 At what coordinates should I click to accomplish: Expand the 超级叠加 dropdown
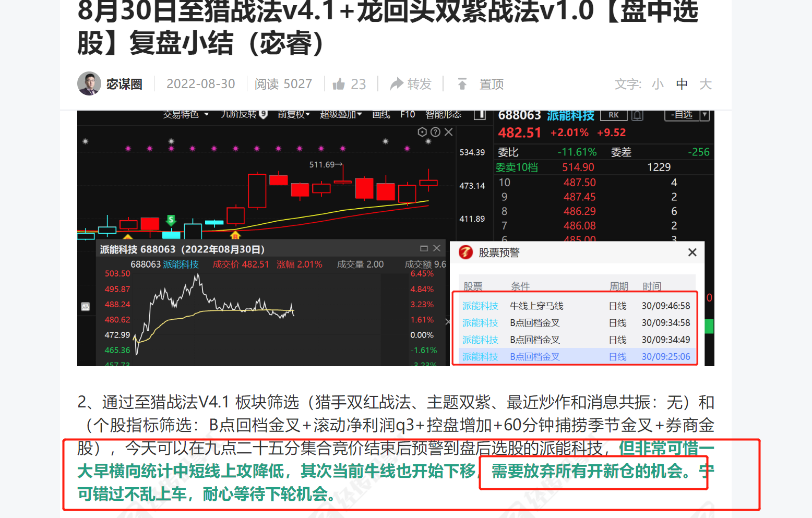coord(341,114)
